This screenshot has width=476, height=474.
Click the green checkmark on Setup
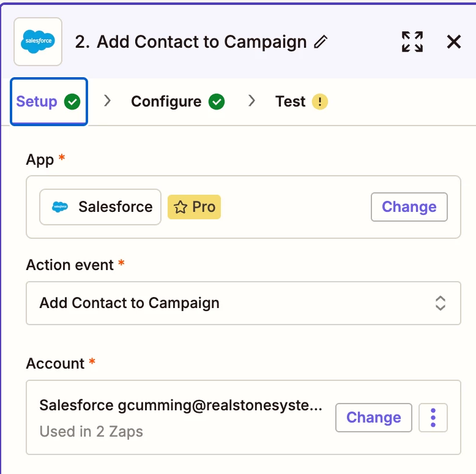click(x=72, y=102)
